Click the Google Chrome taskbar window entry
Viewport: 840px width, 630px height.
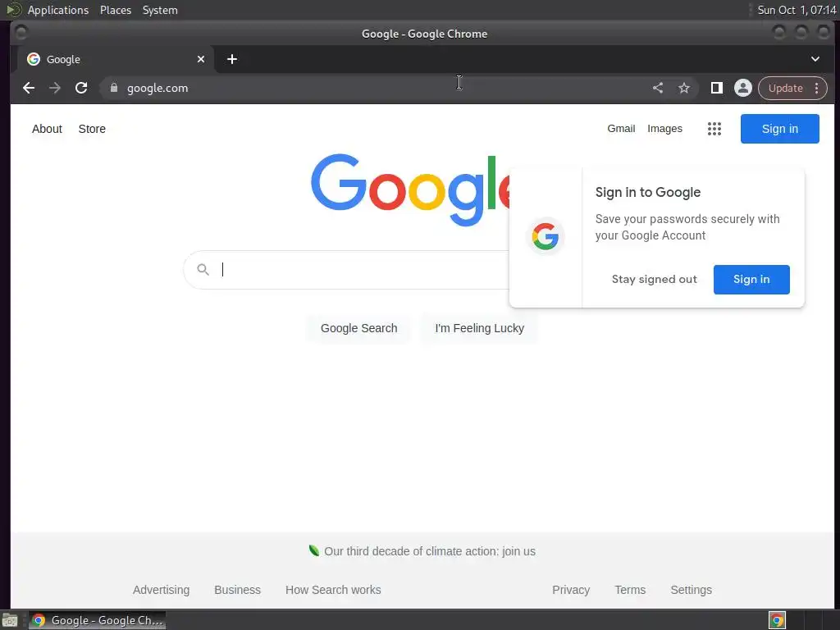pos(97,620)
